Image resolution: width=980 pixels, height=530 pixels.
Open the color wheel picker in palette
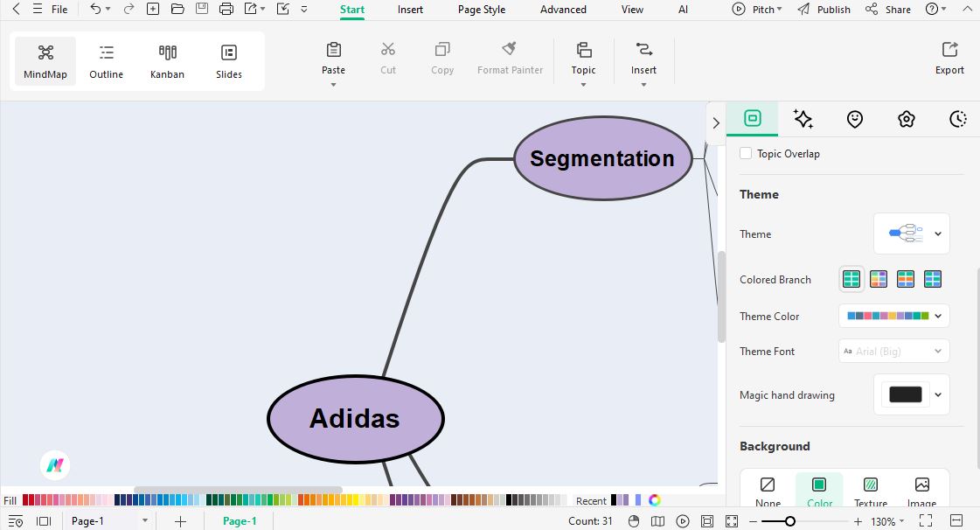655,500
